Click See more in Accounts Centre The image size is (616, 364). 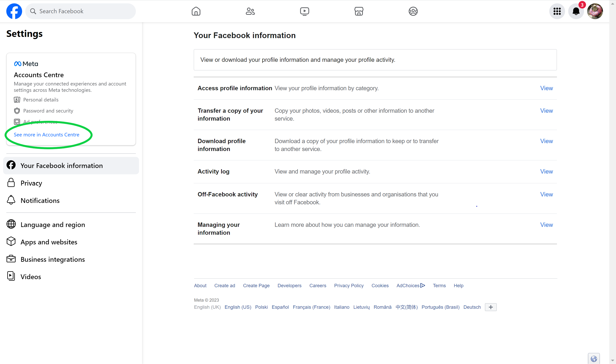click(46, 134)
